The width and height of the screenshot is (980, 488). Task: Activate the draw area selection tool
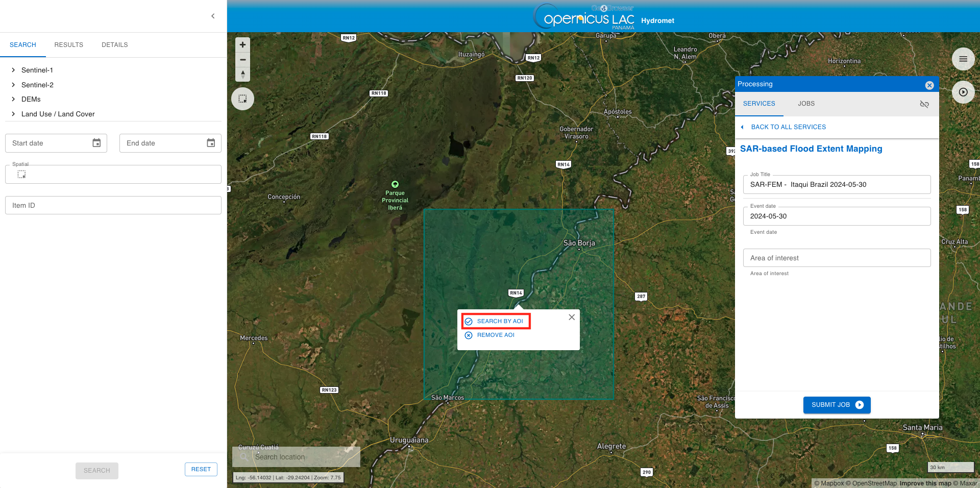(243, 99)
